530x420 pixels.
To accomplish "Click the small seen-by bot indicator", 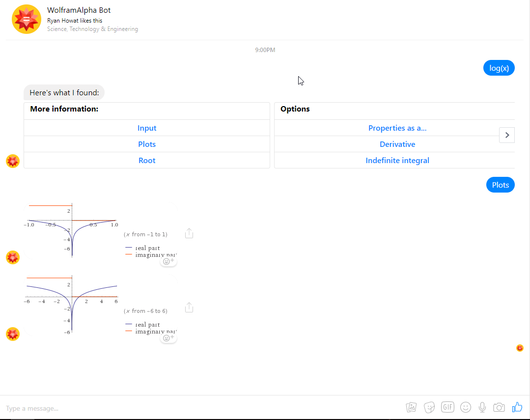I will [x=520, y=348].
